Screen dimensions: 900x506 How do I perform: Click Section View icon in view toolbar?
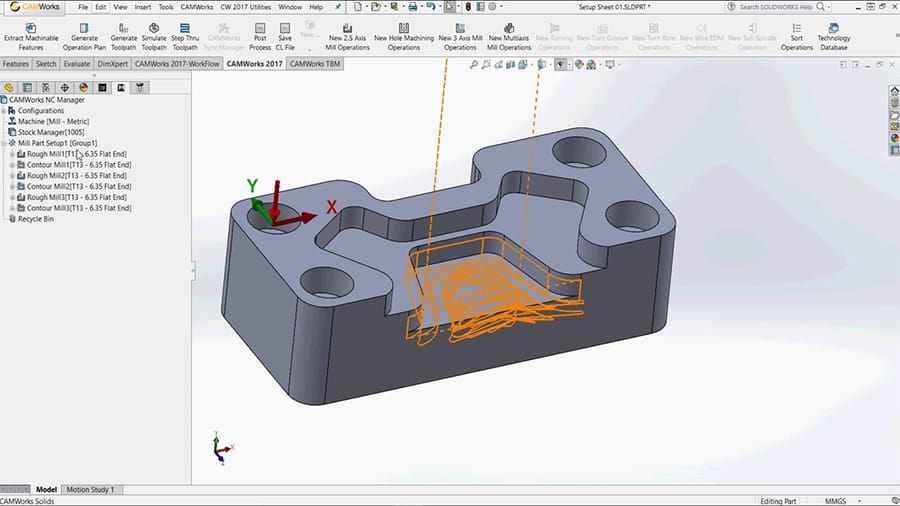pos(511,65)
